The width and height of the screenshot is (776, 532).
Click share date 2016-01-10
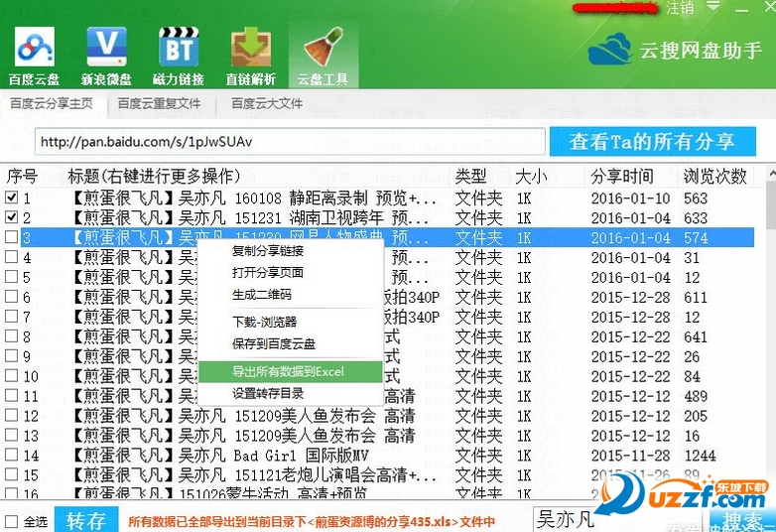(630, 198)
